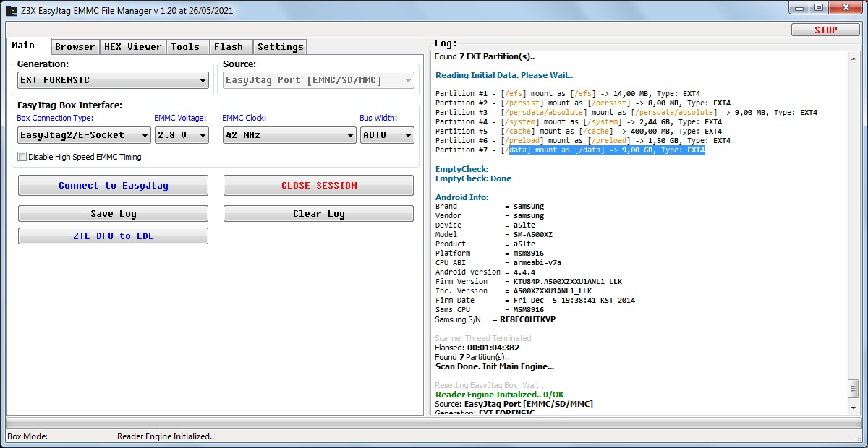Select the Tools tab

pyautogui.click(x=185, y=47)
